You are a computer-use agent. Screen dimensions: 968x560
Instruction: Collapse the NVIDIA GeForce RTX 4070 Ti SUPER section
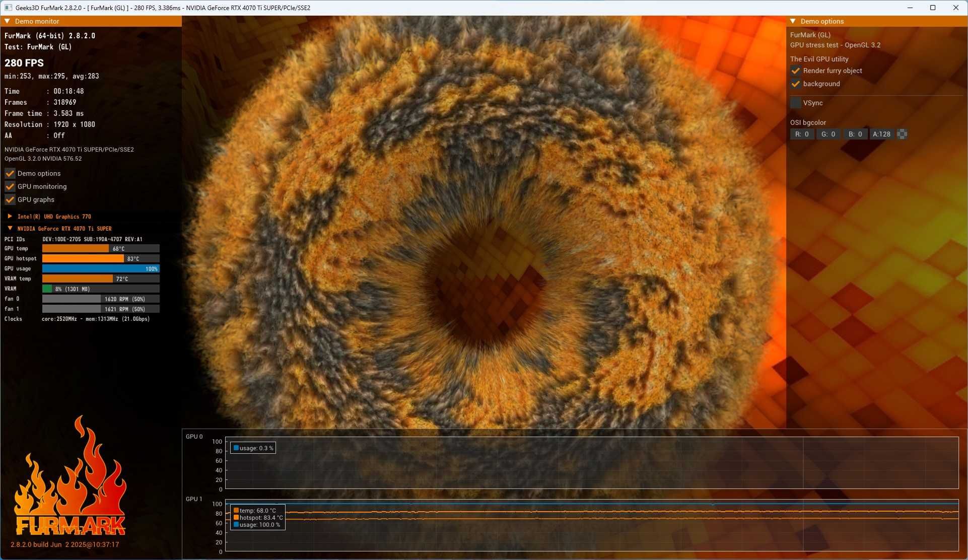(10, 228)
